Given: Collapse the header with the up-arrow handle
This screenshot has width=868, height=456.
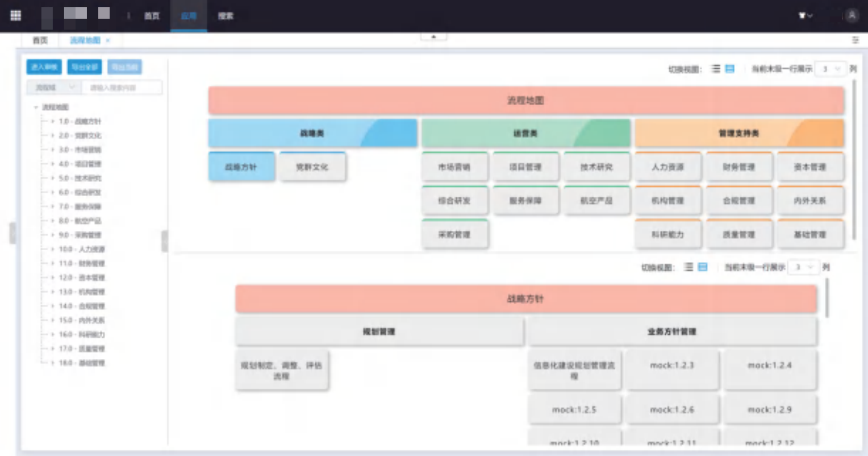Looking at the screenshot, I should coord(433,36).
